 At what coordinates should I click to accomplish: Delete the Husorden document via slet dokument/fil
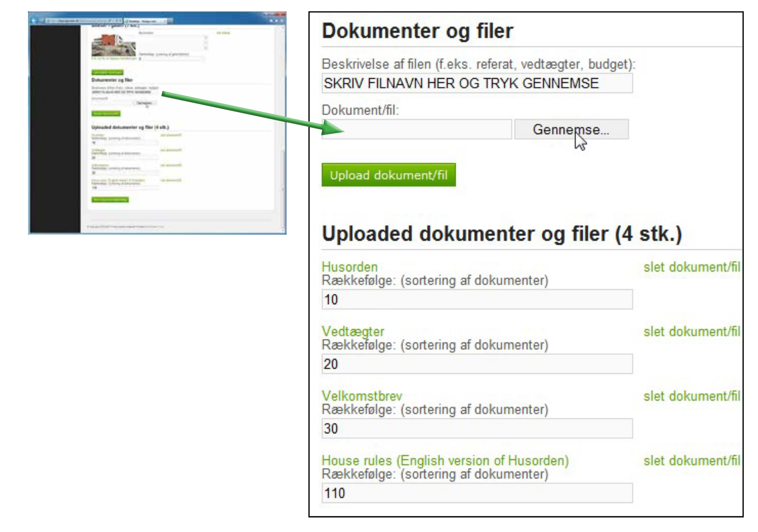click(x=692, y=267)
